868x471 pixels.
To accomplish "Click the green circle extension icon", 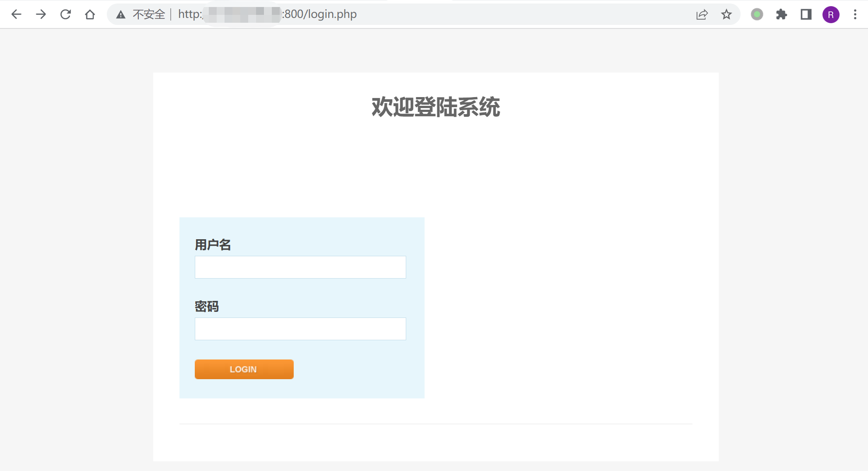I will point(757,14).
